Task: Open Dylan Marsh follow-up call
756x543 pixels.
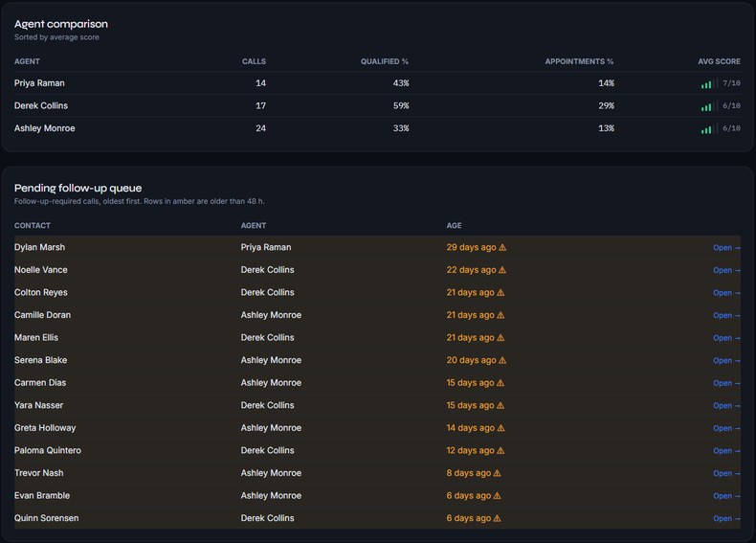Action: pyautogui.click(x=726, y=248)
